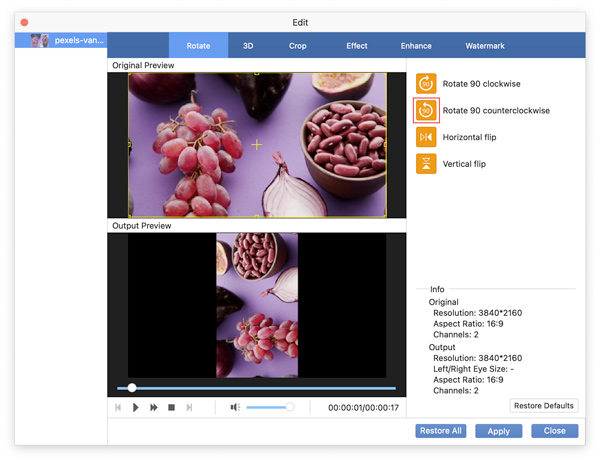
Task: Click the fast forward button
Action: pos(154,408)
